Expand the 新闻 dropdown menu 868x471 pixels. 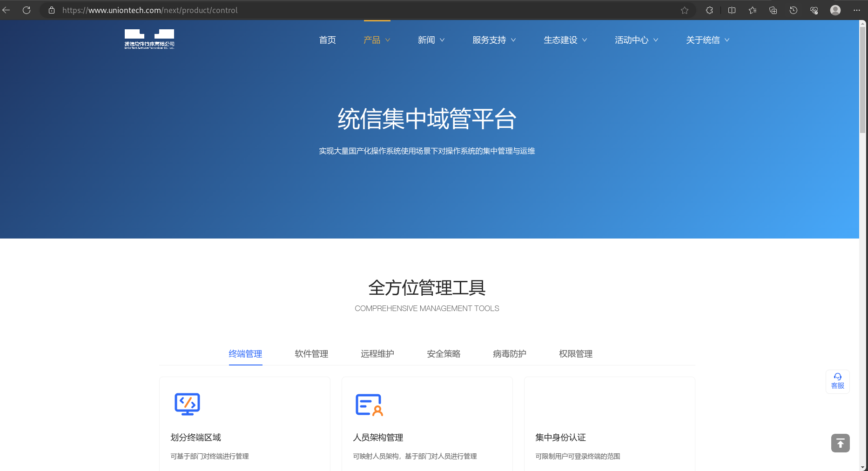click(x=431, y=40)
